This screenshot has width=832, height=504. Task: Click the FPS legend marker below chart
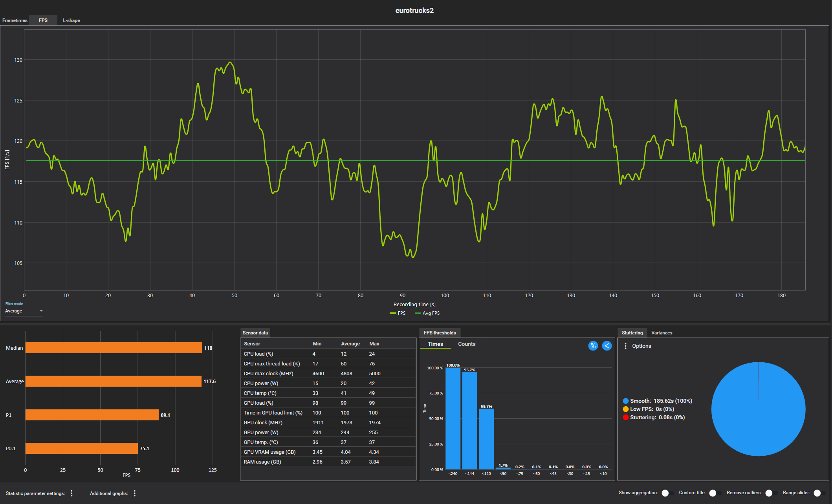point(393,313)
